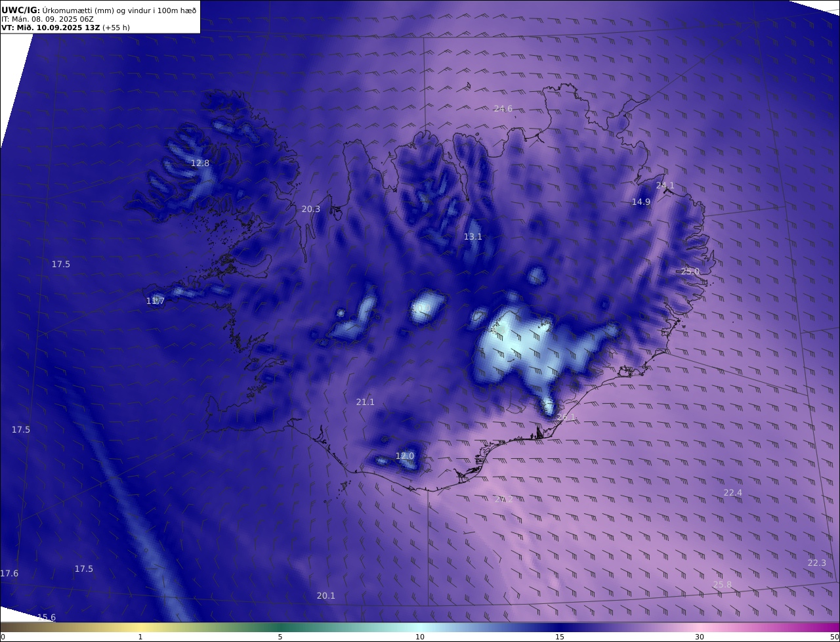Click the map value 11.7

click(156, 301)
